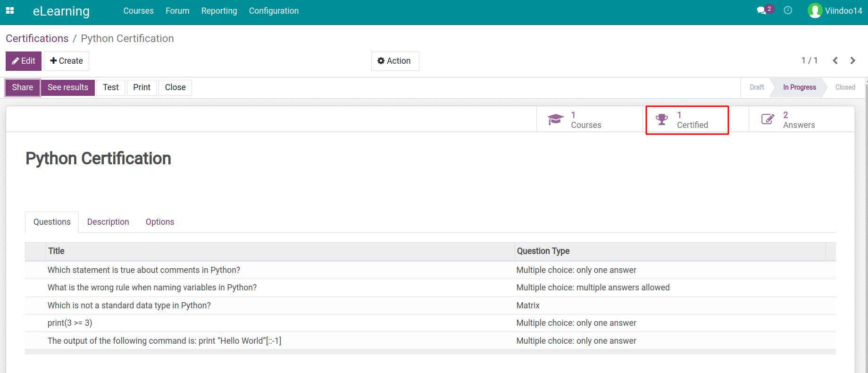
Task: Open the 'print(3 >= 3)' question row
Action: 70,323
